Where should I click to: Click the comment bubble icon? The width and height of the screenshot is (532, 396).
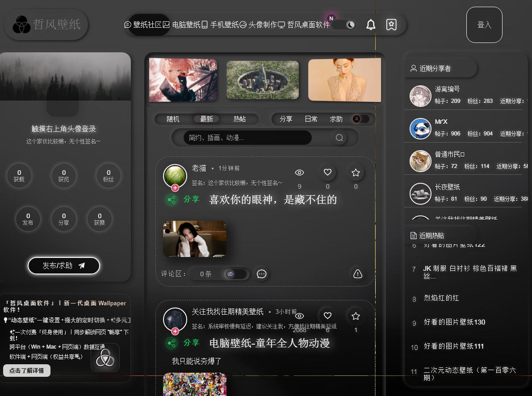[x=262, y=274]
